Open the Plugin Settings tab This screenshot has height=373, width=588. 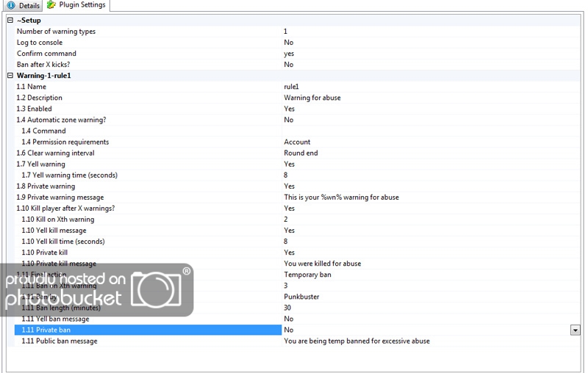pos(82,5)
